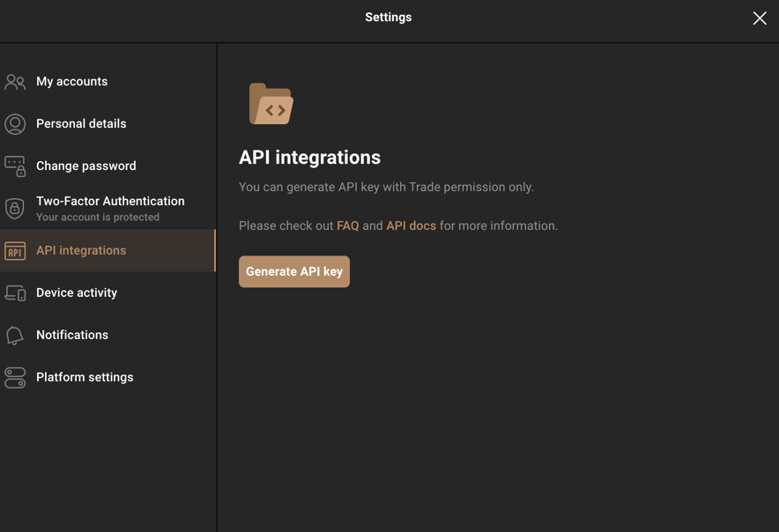Viewport: 779px width, 532px height.
Task: Click the code folder icon above heading
Action: pyautogui.click(x=271, y=104)
